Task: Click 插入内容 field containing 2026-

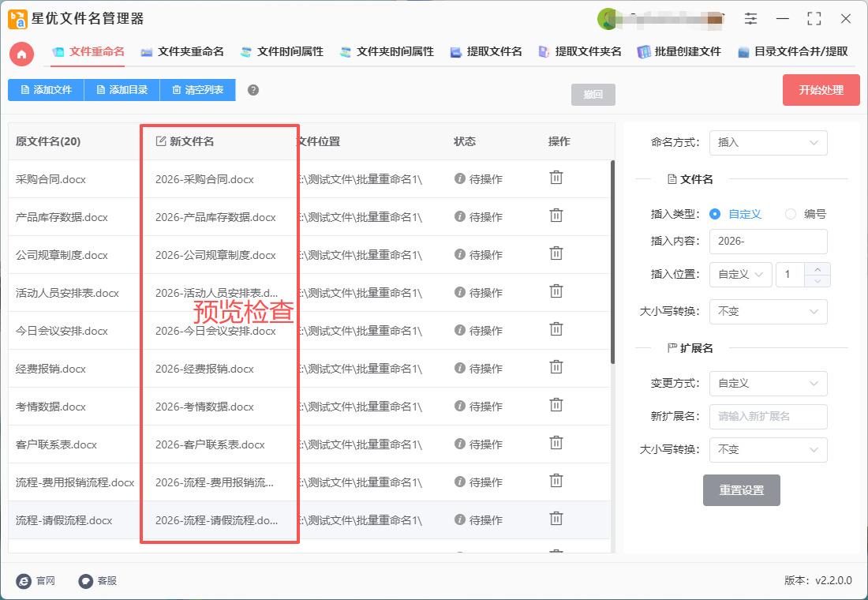Action: coord(769,241)
